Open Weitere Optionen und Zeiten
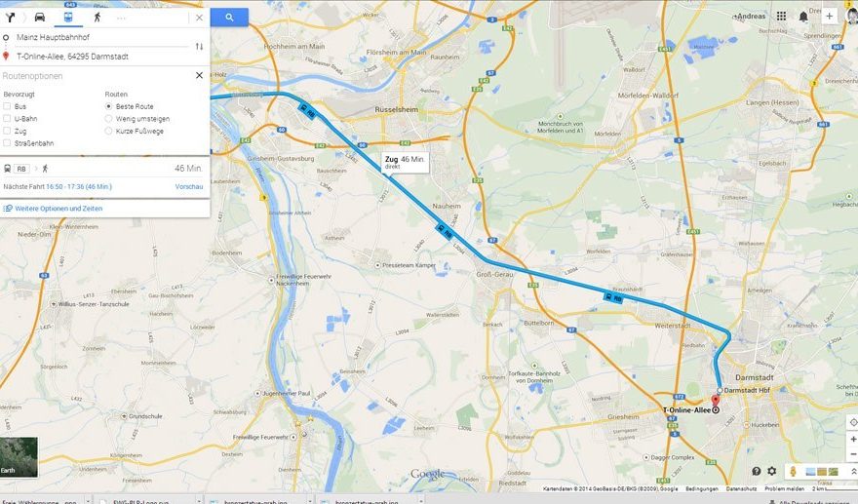858x504 pixels. (58, 209)
